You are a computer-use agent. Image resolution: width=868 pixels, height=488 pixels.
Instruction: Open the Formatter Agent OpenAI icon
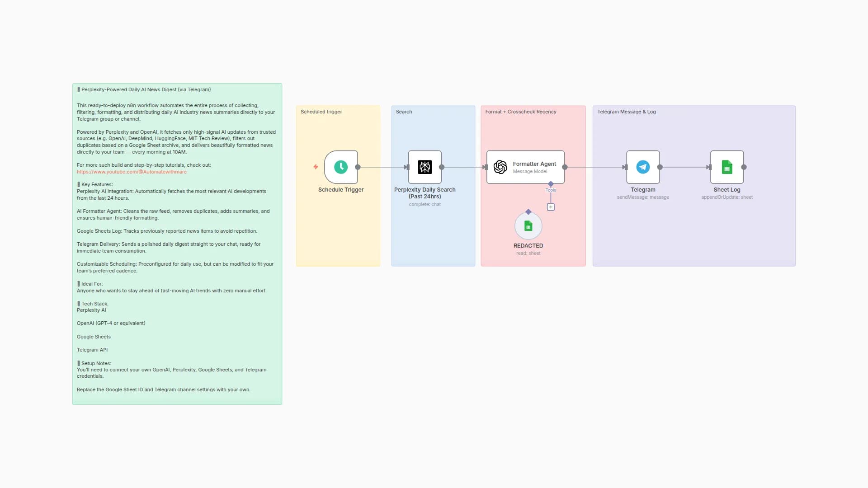click(x=500, y=167)
